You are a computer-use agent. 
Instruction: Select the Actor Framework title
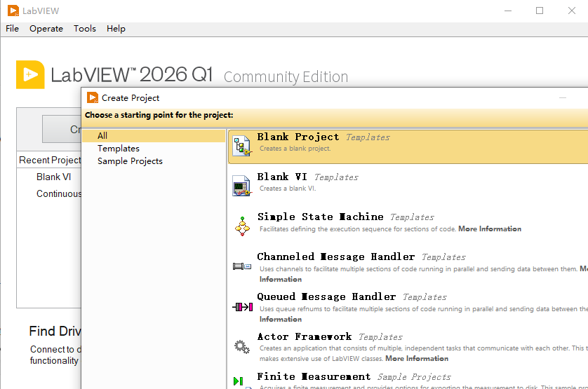[305, 336]
